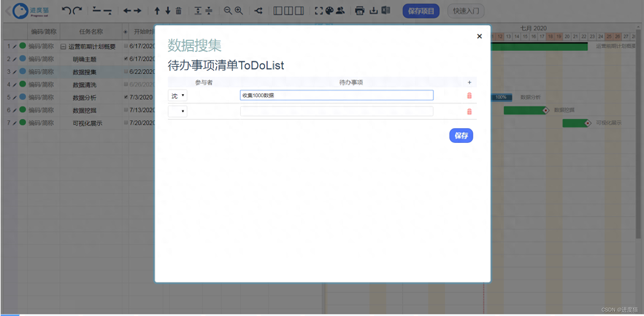Export project to Excel icon
This screenshot has width=644, height=316.
pyautogui.click(x=386, y=10)
